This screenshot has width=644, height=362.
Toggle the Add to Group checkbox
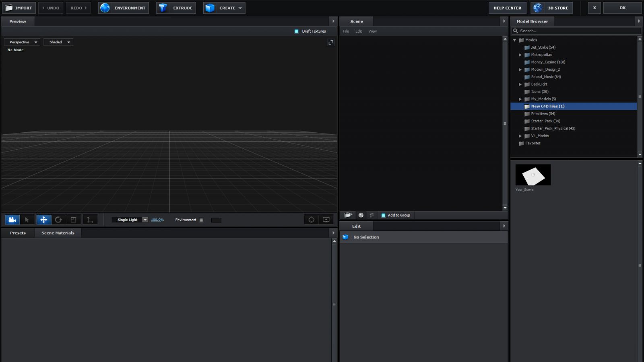tap(383, 215)
